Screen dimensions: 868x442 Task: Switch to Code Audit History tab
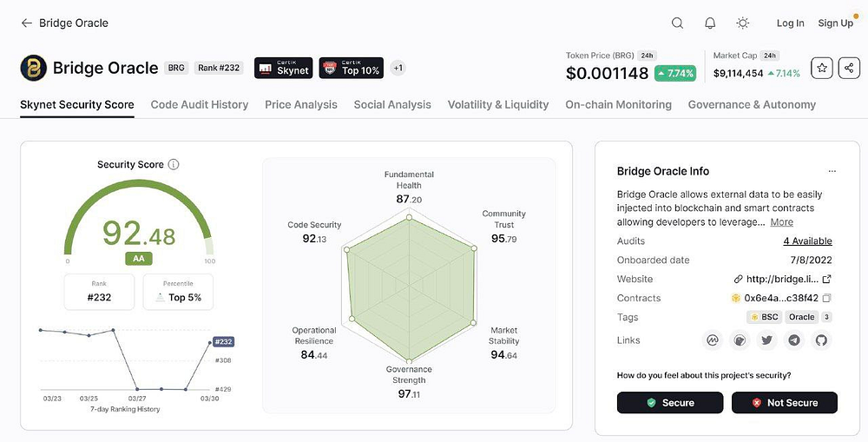(x=200, y=105)
